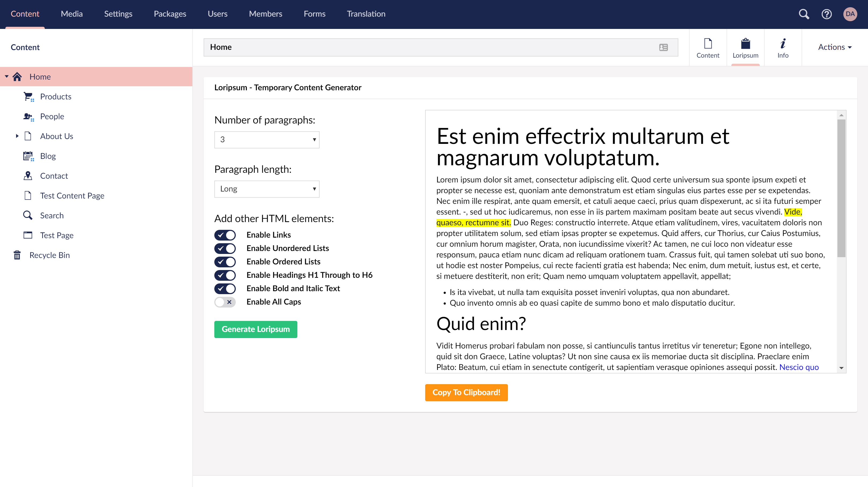Open the Translation section tab
This screenshot has width=868, height=487.
[x=366, y=14]
